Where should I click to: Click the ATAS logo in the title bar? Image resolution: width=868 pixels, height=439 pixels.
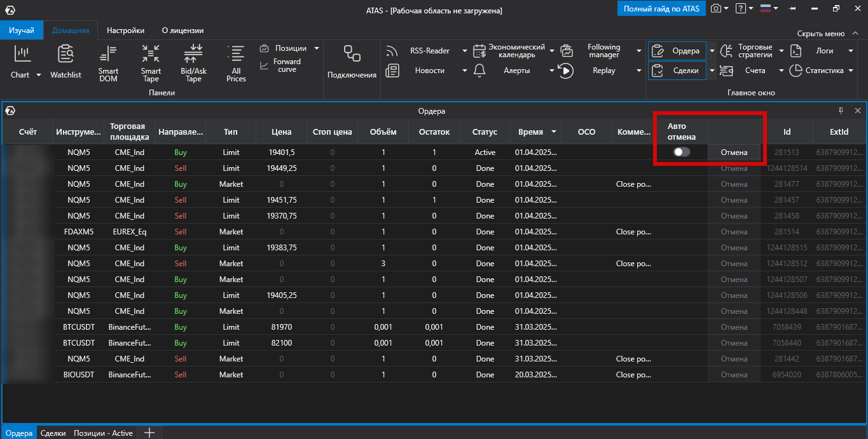click(x=10, y=10)
